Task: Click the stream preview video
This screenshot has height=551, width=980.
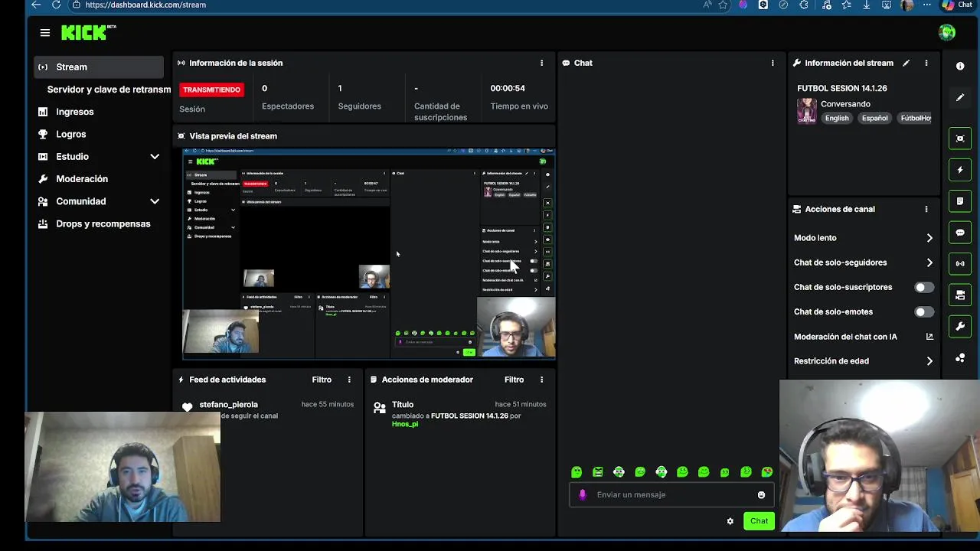Action: pyautogui.click(x=368, y=253)
